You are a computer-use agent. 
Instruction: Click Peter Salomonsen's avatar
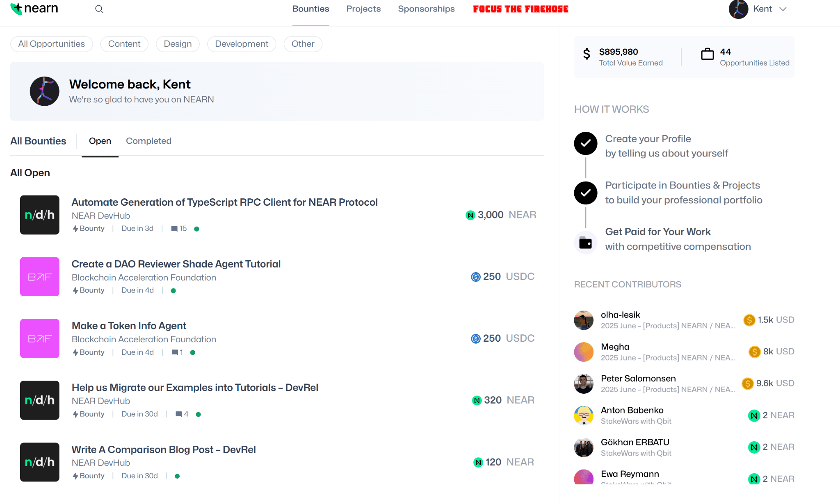coord(584,384)
